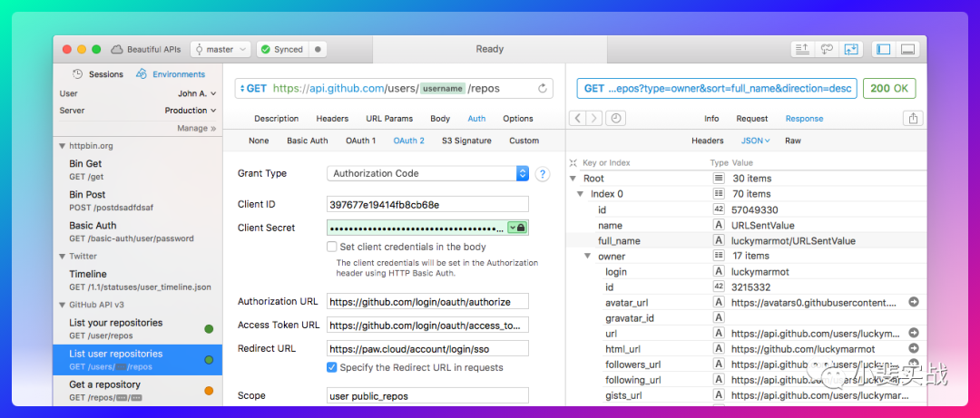This screenshot has width=980, height=418.
Task: Toggle the bottom panel layout icon
Action: coord(908,49)
